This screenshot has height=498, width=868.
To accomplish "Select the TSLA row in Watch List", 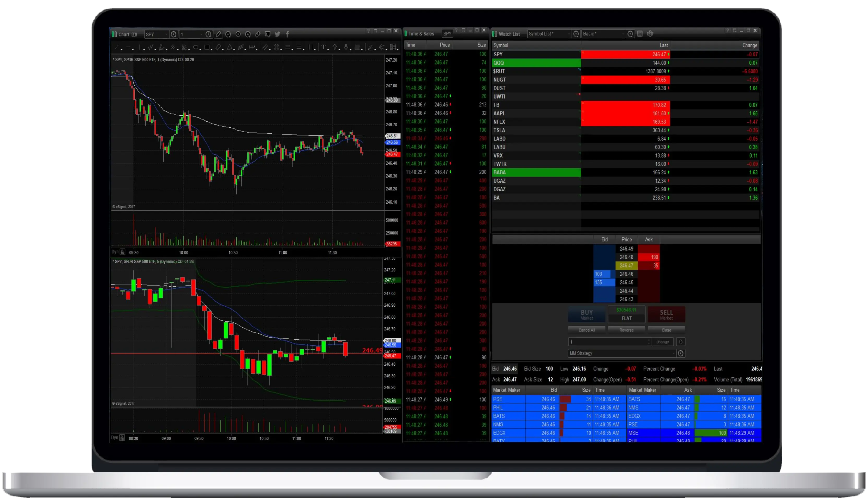I will click(x=626, y=130).
